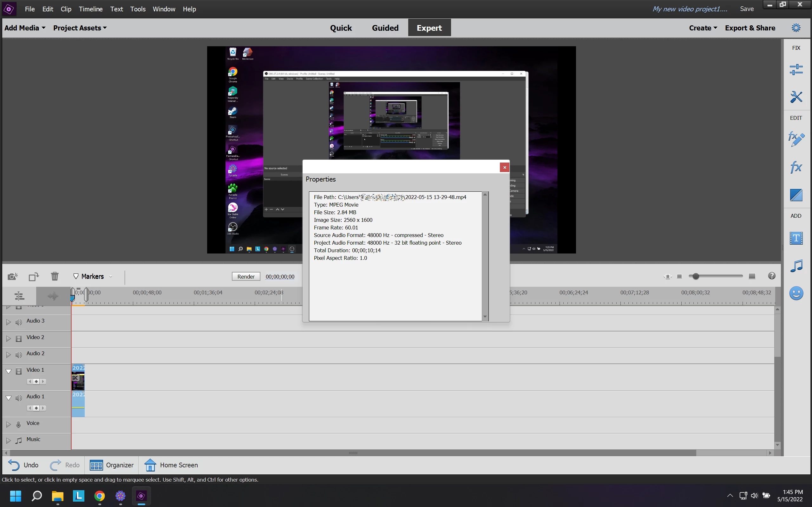
Task: Expand the Voice track
Action: pos(9,425)
